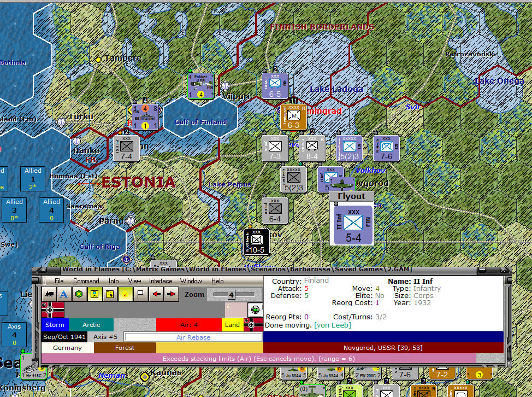532x397 pixels.
Task: Click the Kaunas city marker
Action: 145,377
